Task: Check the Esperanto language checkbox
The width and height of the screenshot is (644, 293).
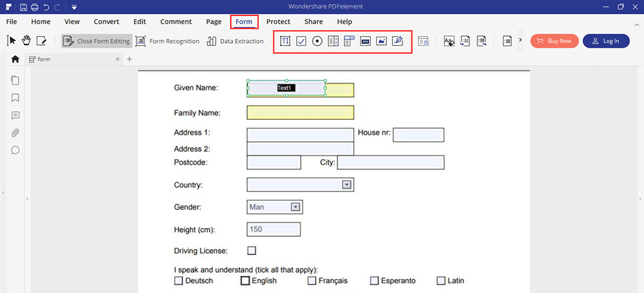Action: tap(374, 281)
